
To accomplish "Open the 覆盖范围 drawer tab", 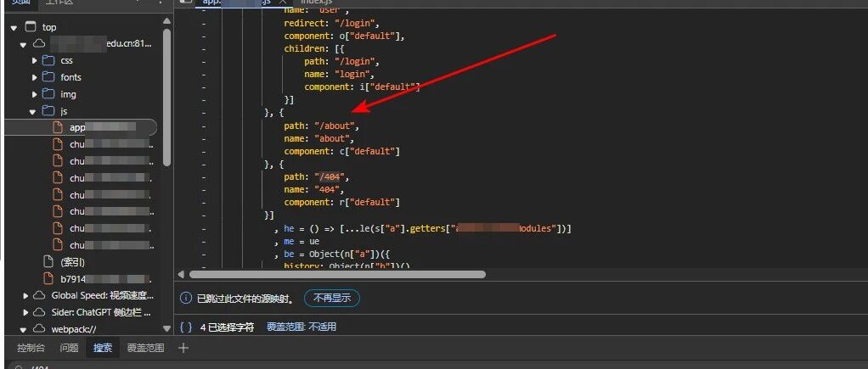I will [x=145, y=348].
